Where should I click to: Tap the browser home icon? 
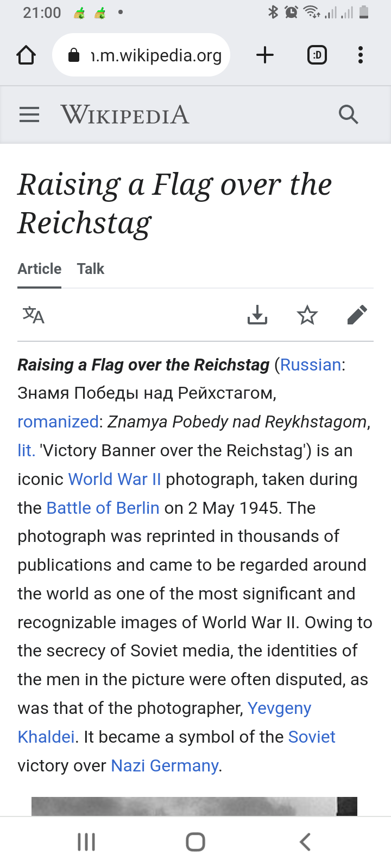[26, 55]
